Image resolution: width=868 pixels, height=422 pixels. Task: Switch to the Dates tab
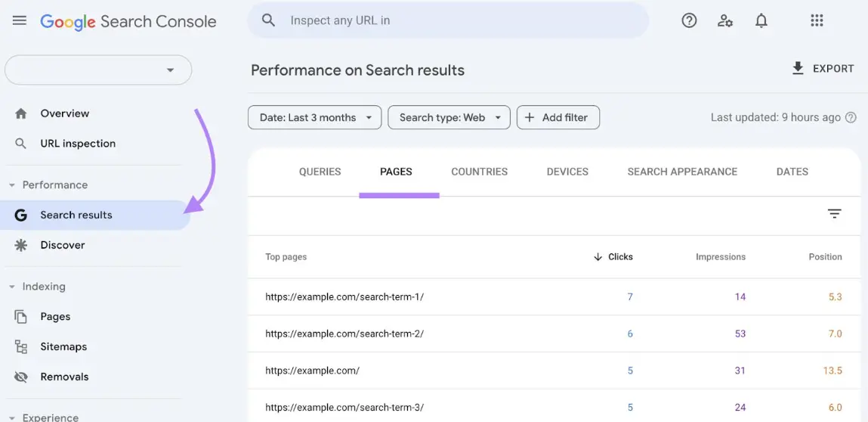pos(792,172)
